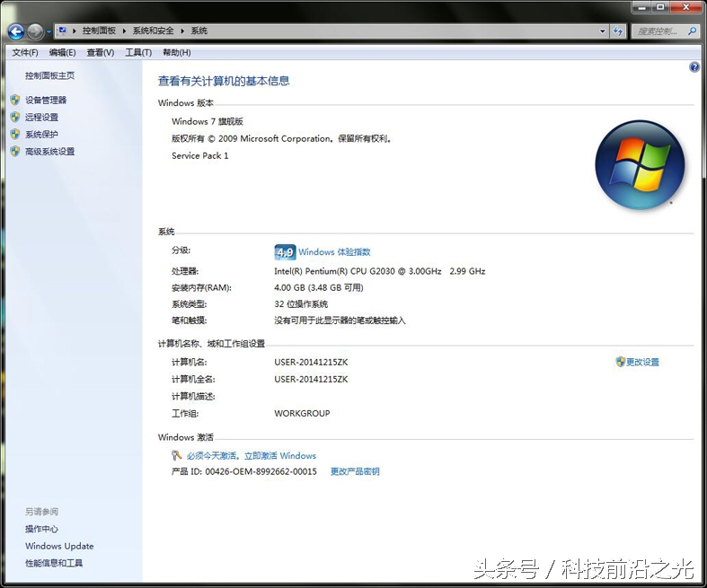Open Windows Update in the sidebar

click(x=59, y=546)
